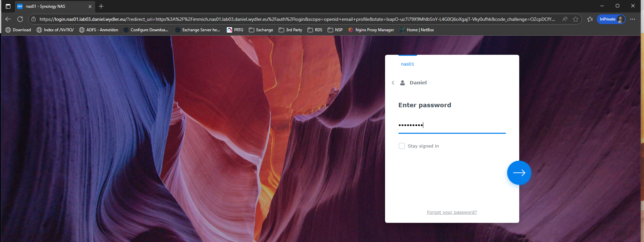Select the nas01 Synology NAS tab
The height and width of the screenshot is (242, 644).
[50, 6]
